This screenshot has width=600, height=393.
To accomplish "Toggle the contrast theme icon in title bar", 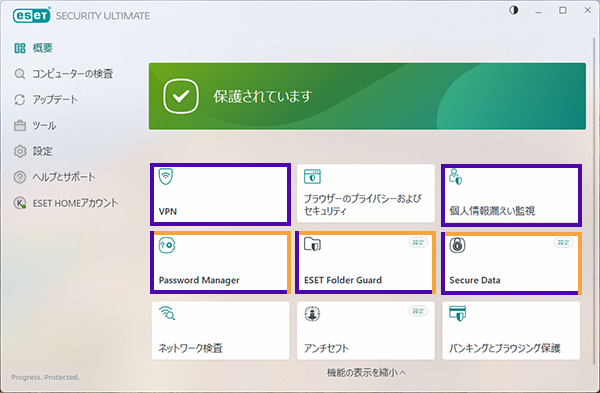I will (514, 10).
